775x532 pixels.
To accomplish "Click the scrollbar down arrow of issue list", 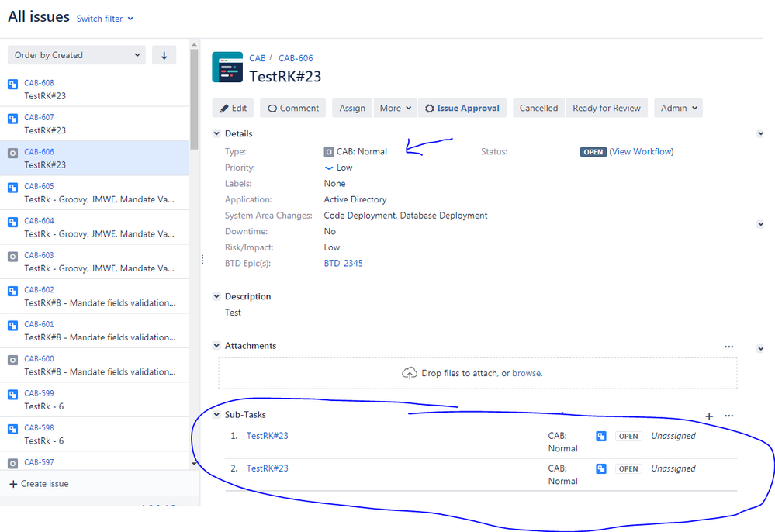I will coord(194,463).
